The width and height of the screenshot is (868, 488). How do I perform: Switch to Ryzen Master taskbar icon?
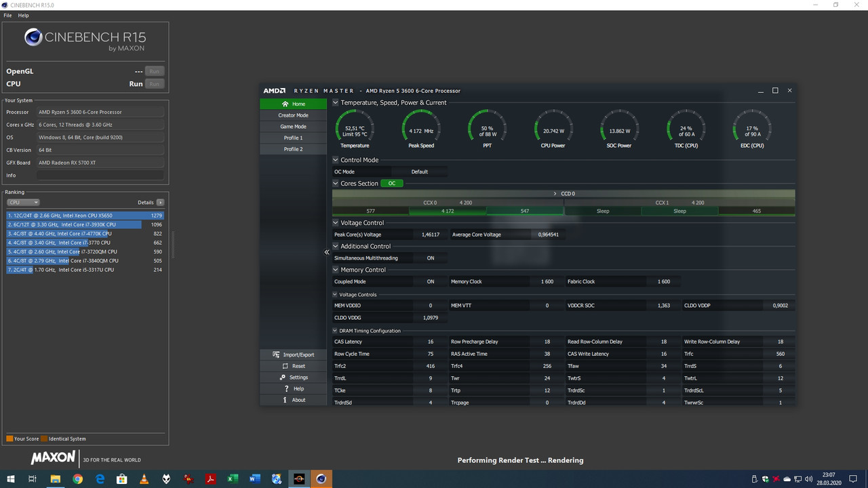pyautogui.click(x=298, y=479)
